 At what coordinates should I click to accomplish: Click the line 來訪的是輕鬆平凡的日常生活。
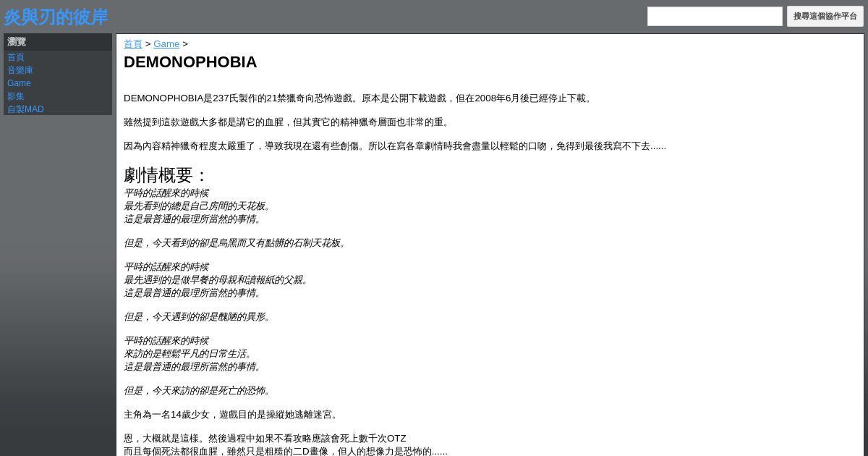pos(190,354)
